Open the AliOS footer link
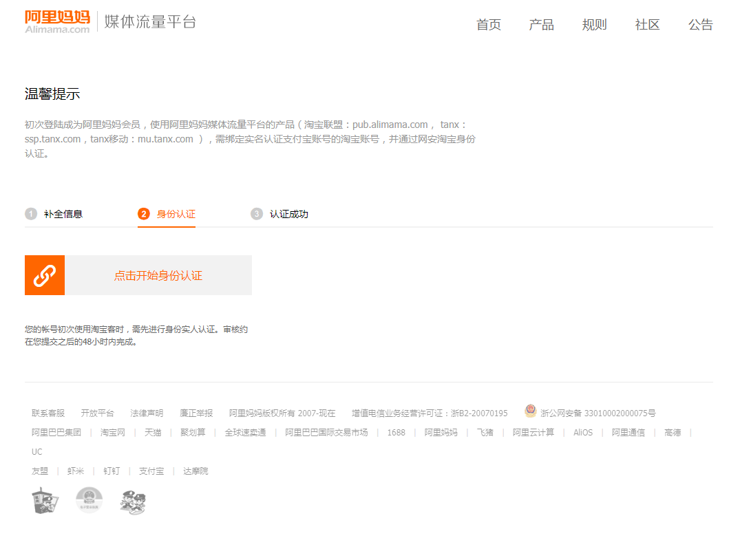This screenshot has height=560, width=740. click(x=583, y=433)
